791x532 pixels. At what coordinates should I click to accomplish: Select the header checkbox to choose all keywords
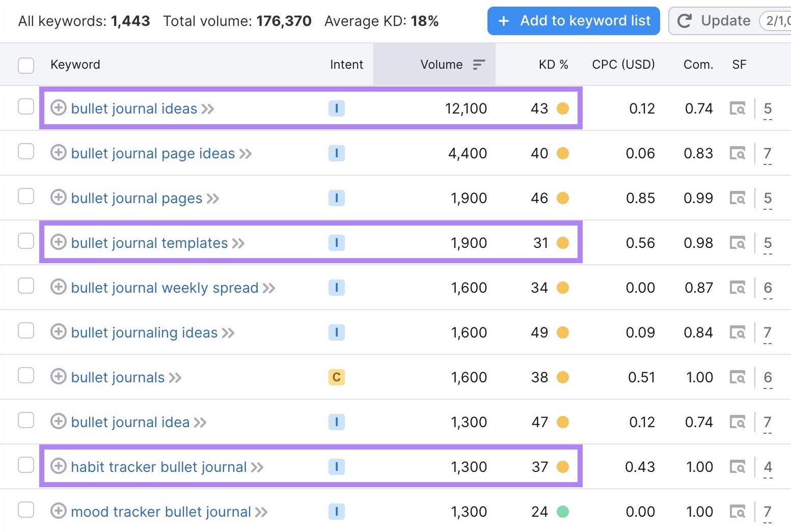25,65
